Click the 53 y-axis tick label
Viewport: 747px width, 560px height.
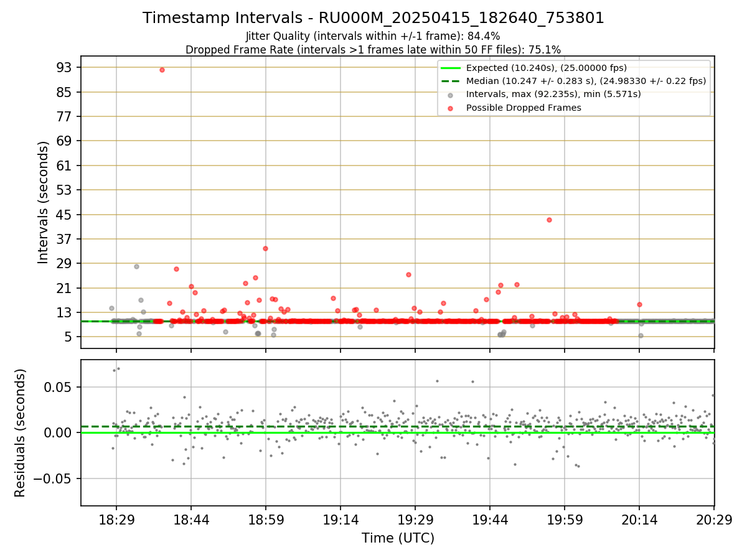[65, 190]
